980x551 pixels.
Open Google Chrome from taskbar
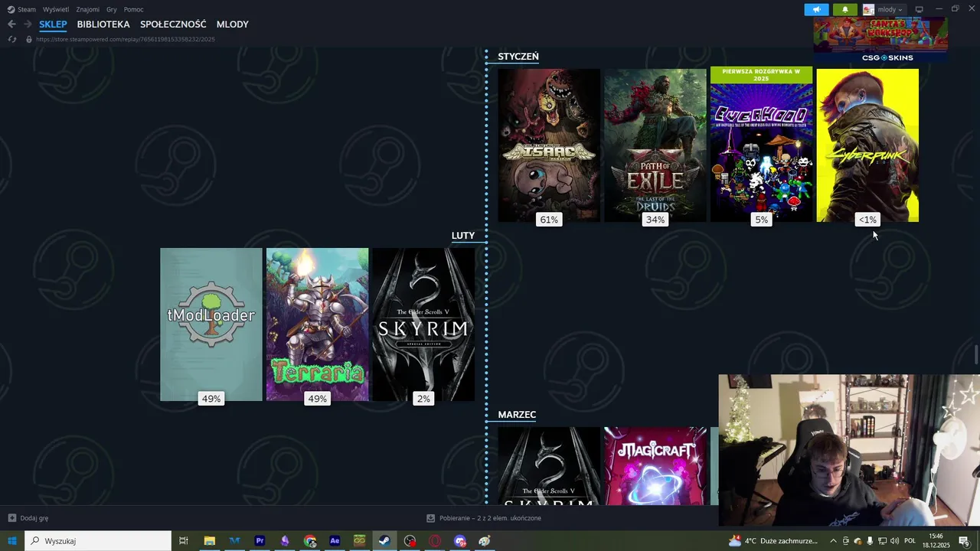tap(309, 541)
